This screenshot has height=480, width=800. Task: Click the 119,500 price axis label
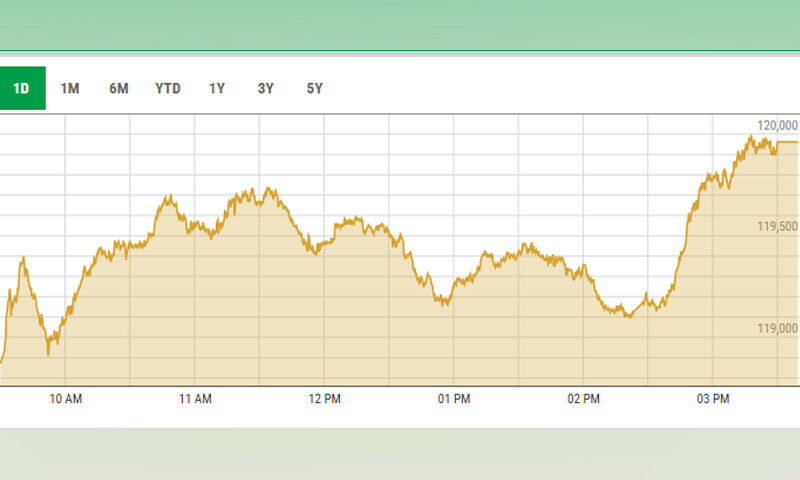coord(776,227)
